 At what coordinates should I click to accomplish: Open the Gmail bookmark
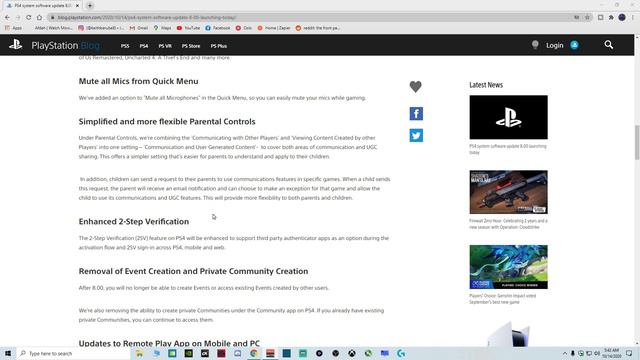click(139, 28)
